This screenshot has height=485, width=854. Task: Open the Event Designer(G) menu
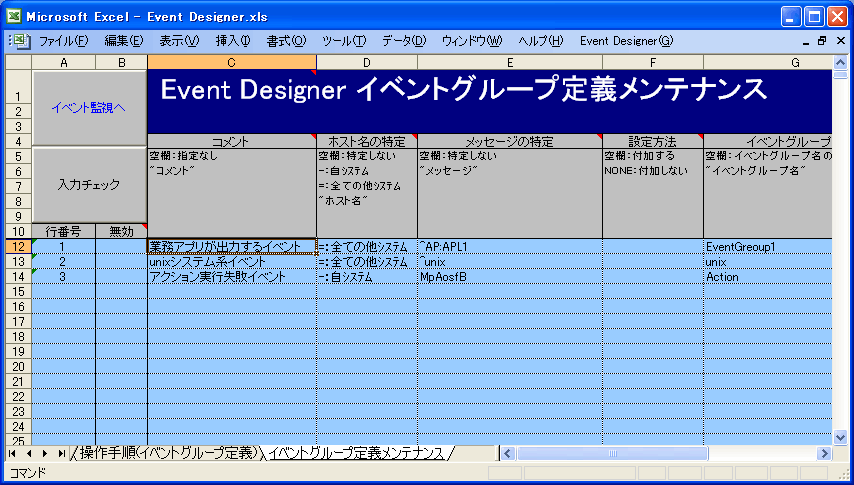pyautogui.click(x=626, y=41)
